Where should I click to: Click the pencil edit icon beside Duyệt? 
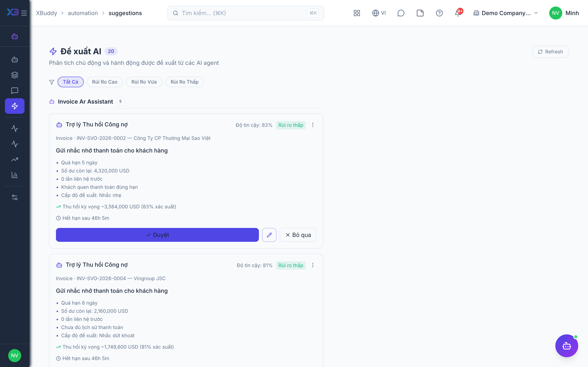269,235
